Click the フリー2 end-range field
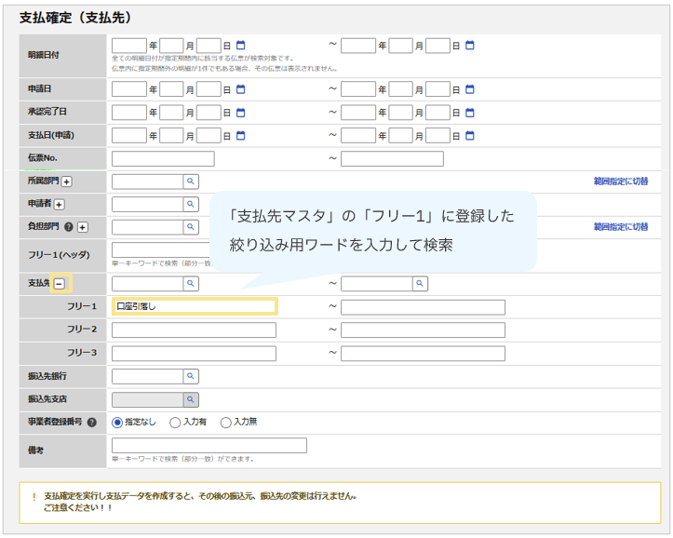 tap(423, 330)
